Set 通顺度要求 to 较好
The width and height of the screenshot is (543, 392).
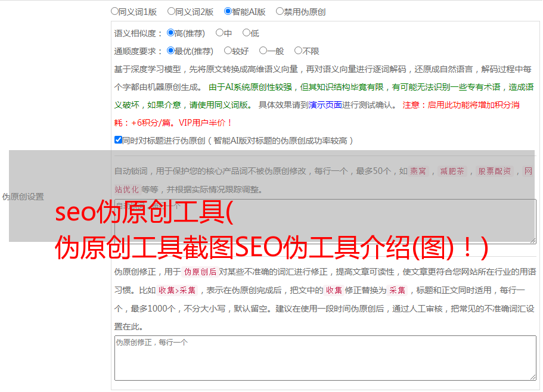pyautogui.click(x=228, y=51)
